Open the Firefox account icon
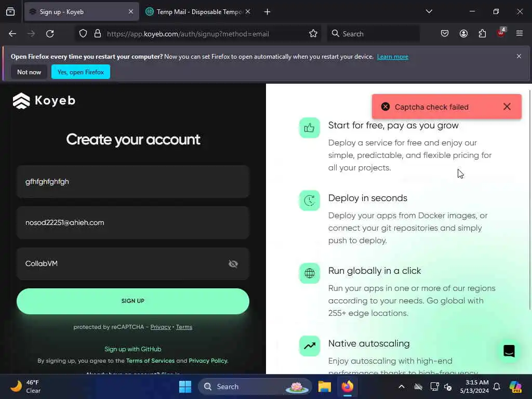The height and width of the screenshot is (399, 532). (463, 34)
